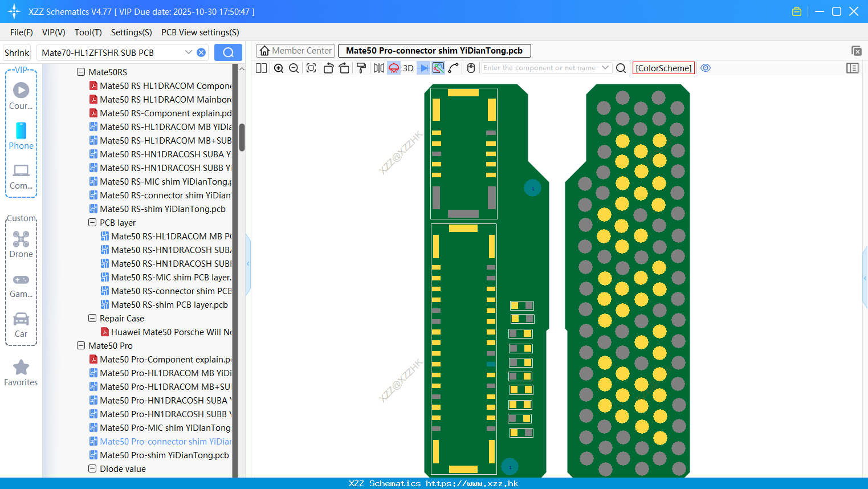Collapse the Mate50 Pro tree node
This screenshot has height=489, width=868.
[x=81, y=345]
